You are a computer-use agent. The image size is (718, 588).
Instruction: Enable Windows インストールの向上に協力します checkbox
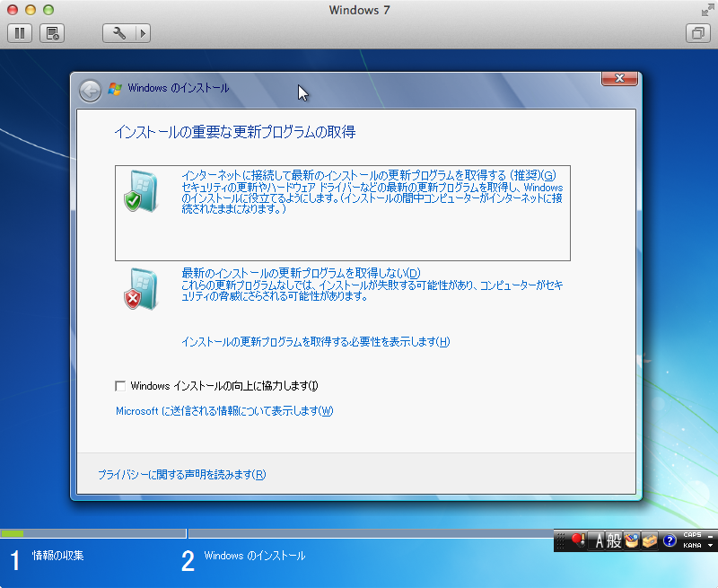(x=120, y=386)
